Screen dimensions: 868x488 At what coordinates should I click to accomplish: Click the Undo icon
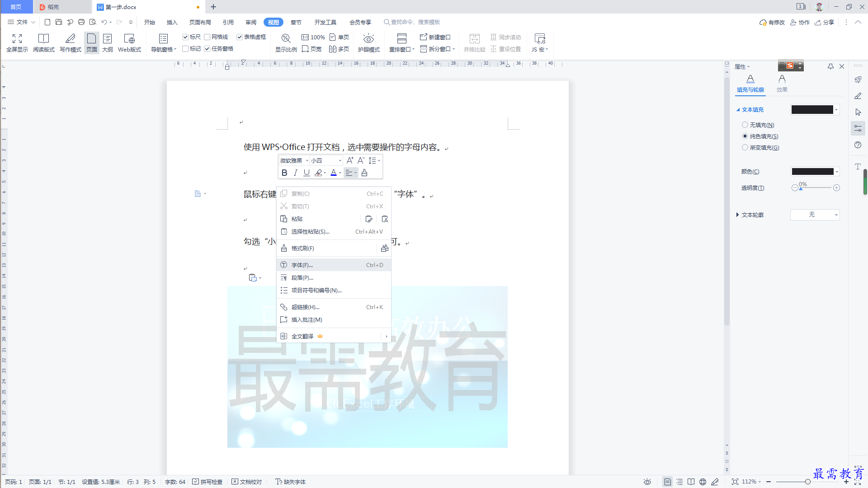[104, 22]
